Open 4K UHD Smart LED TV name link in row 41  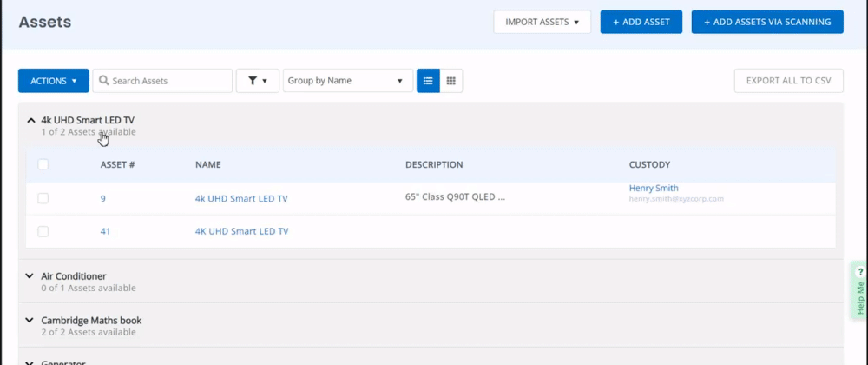pos(241,231)
